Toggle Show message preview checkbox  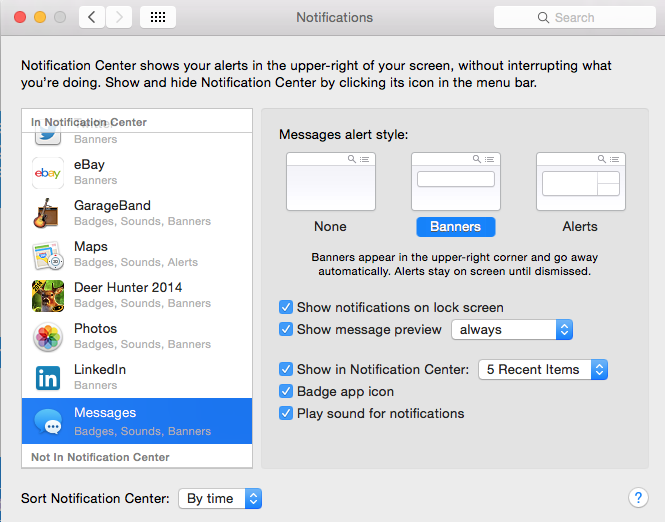point(286,329)
